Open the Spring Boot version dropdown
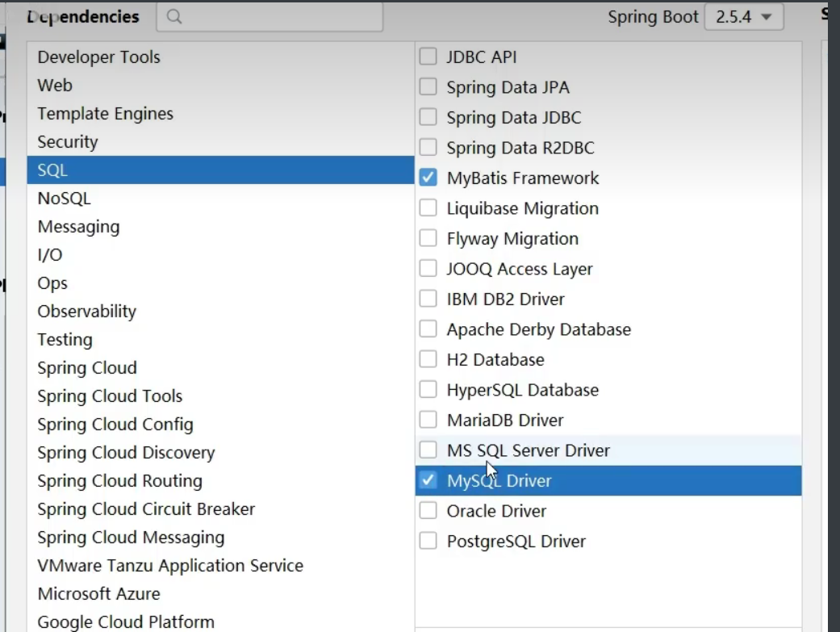The width and height of the screenshot is (840, 632). [x=743, y=17]
